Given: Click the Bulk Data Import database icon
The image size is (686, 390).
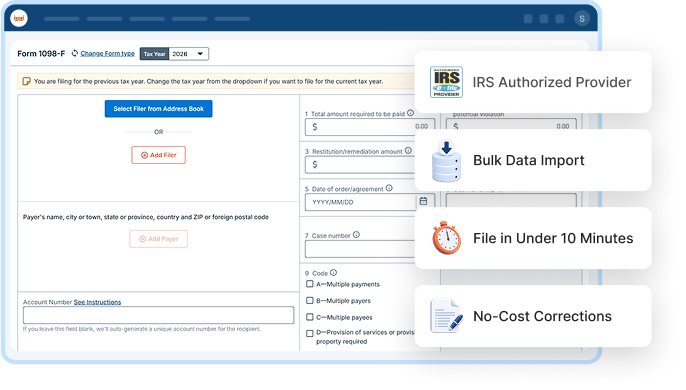Looking at the screenshot, I should coord(446,161).
